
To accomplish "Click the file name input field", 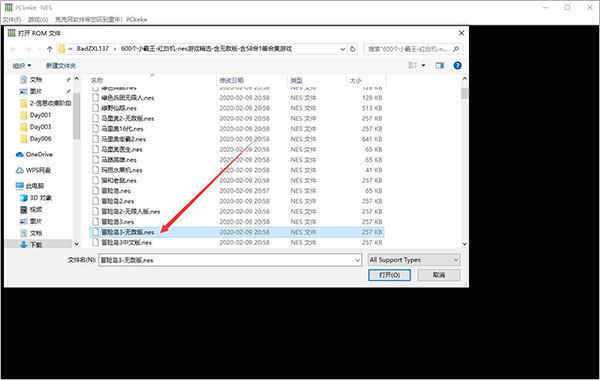I will (x=230, y=260).
